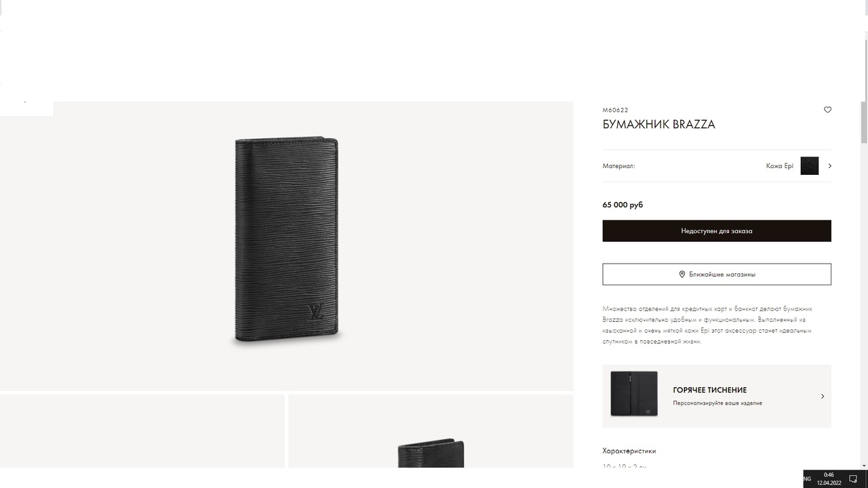This screenshot has height=488, width=868.
Task: Open Windows notification center icon
Action: pyautogui.click(x=854, y=479)
